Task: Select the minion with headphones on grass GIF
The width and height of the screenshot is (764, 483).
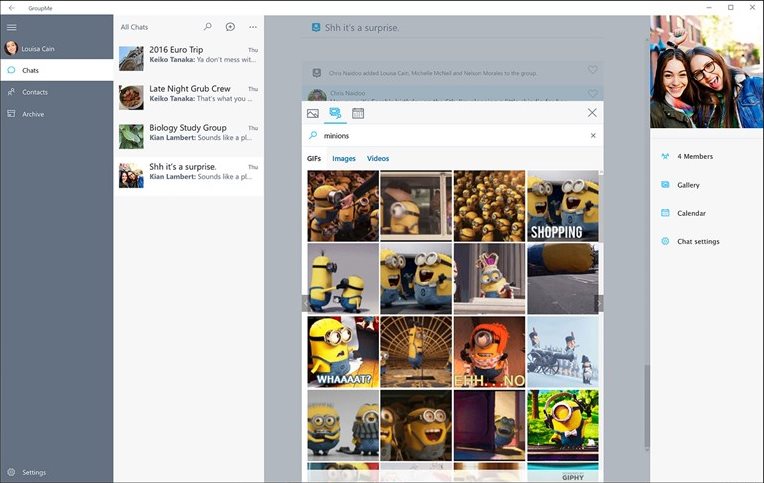Action: [x=563, y=425]
